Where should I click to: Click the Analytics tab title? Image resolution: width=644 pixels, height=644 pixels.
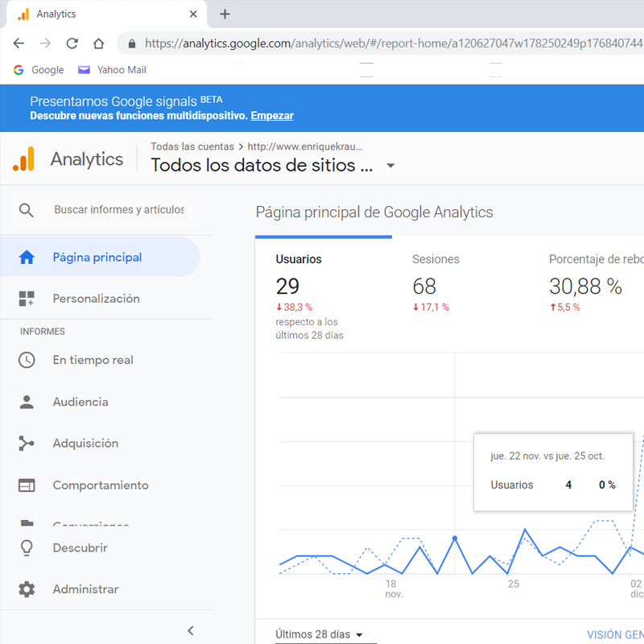[56, 14]
